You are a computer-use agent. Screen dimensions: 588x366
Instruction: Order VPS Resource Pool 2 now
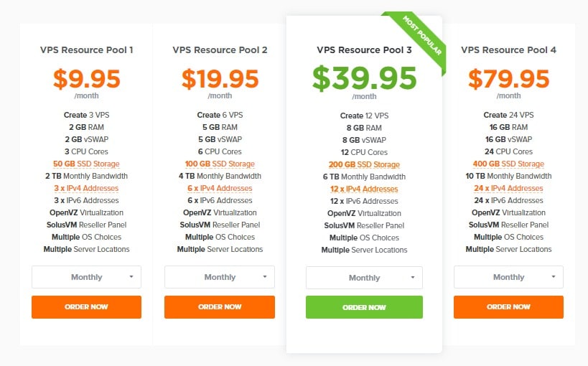(220, 306)
